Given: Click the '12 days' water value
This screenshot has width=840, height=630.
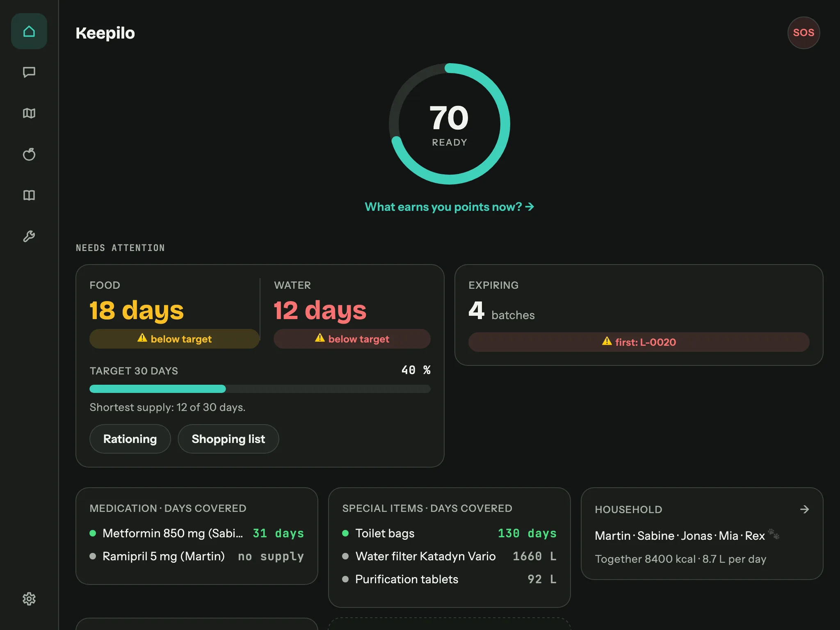Looking at the screenshot, I should (x=320, y=310).
